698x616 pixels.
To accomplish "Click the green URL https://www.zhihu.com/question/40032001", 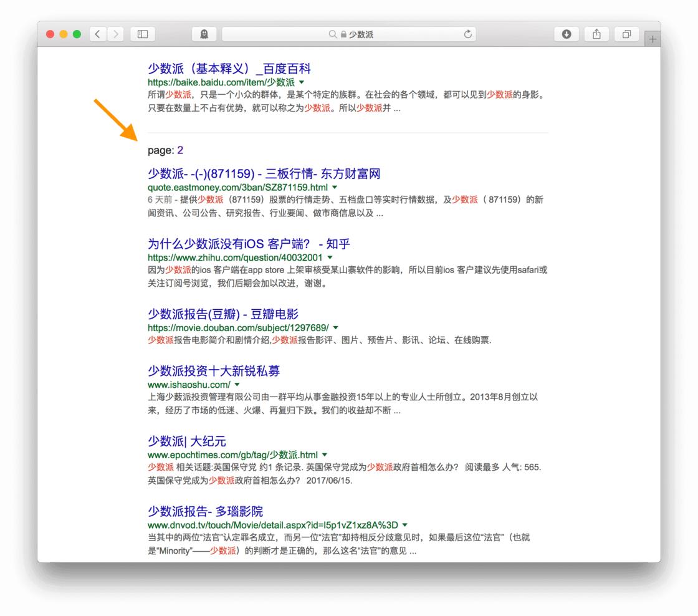I will pyautogui.click(x=235, y=257).
